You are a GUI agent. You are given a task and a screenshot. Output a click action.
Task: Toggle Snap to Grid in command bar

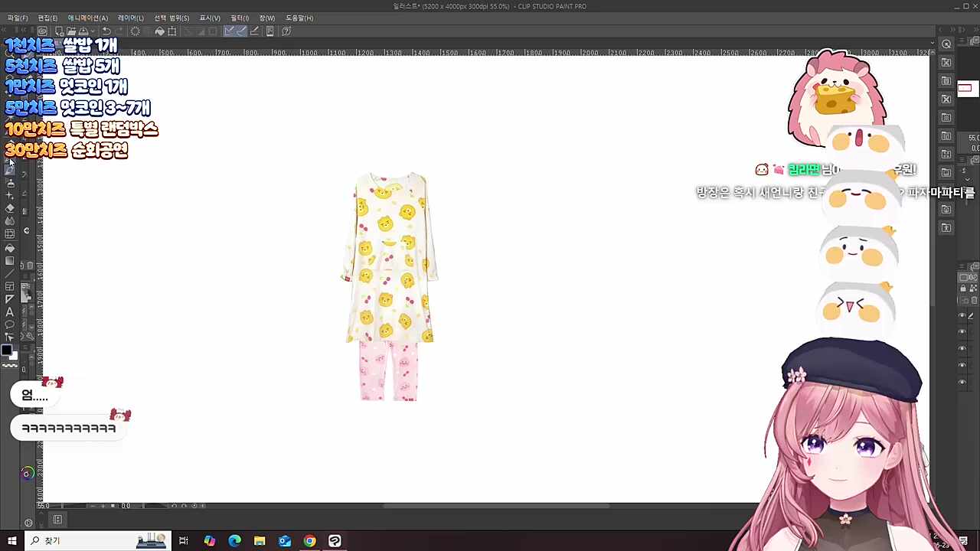pyautogui.click(x=255, y=31)
